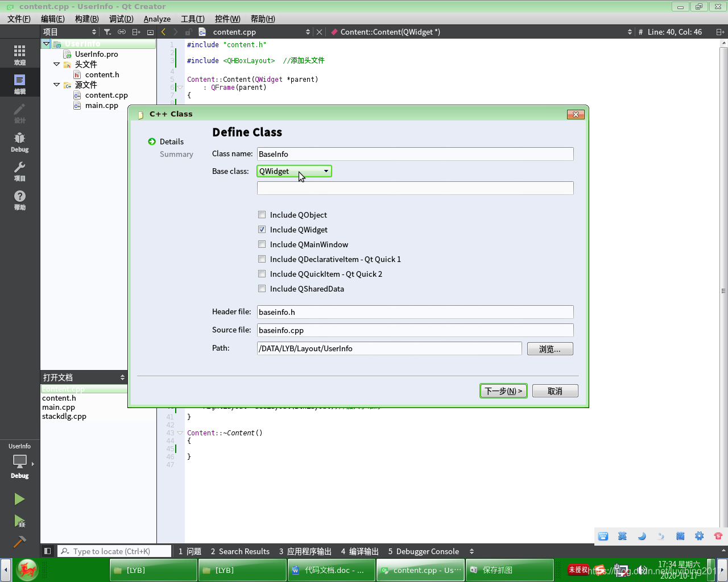
Task: Enable the Include QObject checkbox
Action: [262, 215]
